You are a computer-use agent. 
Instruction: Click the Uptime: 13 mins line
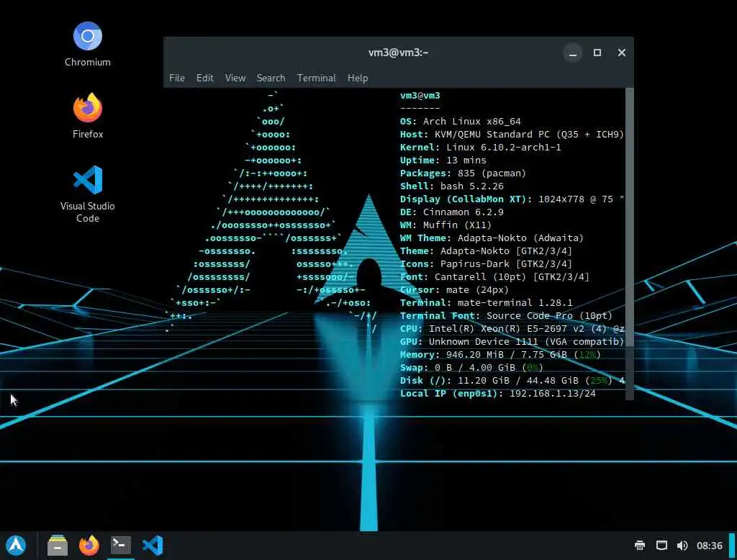[x=443, y=161]
